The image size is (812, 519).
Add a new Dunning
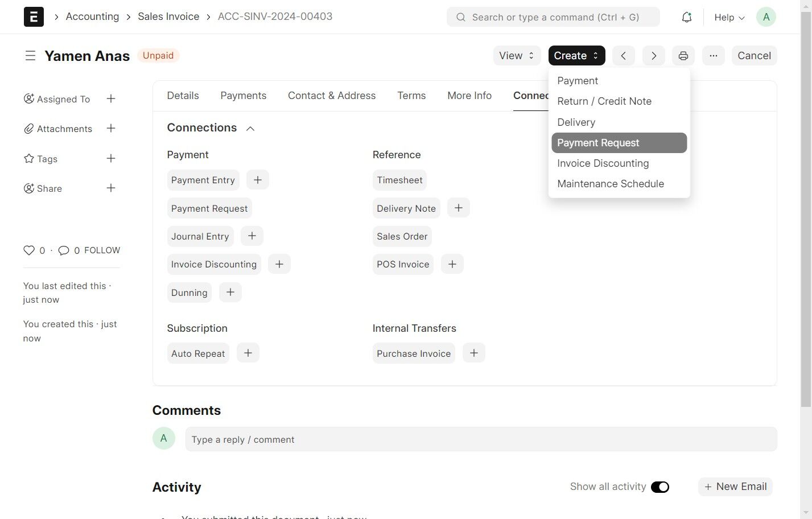pyautogui.click(x=230, y=293)
